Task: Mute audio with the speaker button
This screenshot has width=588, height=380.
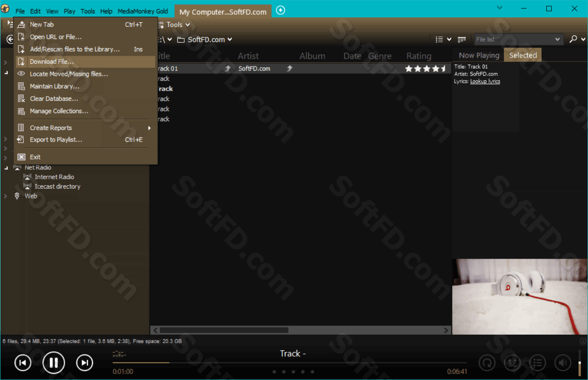Action: (x=562, y=362)
